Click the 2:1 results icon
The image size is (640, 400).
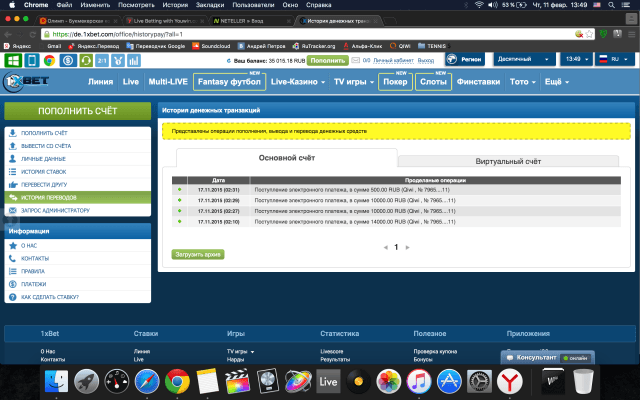point(102,60)
